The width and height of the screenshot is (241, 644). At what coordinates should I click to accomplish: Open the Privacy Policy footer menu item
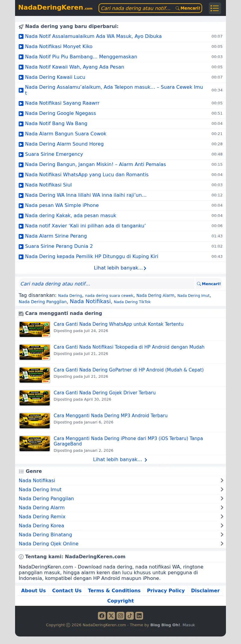pos(166,590)
